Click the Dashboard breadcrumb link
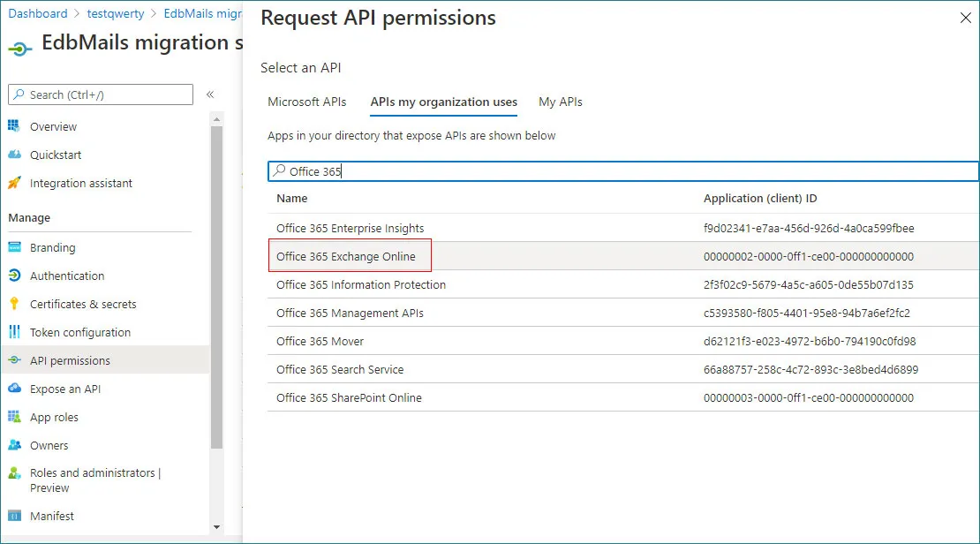 click(x=37, y=13)
